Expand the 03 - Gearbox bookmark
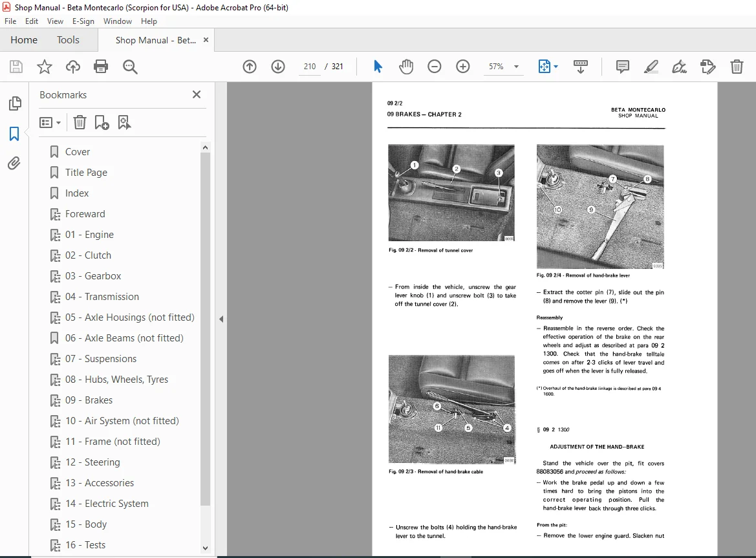The height and width of the screenshot is (558, 756). tap(55, 276)
